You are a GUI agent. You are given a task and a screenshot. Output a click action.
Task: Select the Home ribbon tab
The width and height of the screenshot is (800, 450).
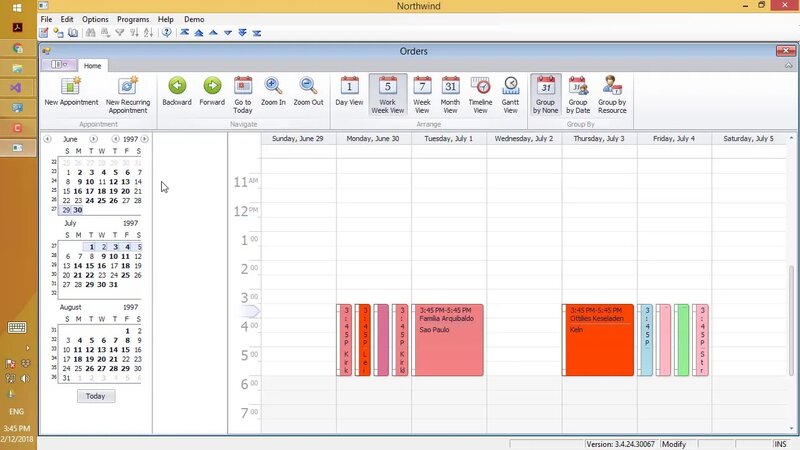pyautogui.click(x=92, y=66)
